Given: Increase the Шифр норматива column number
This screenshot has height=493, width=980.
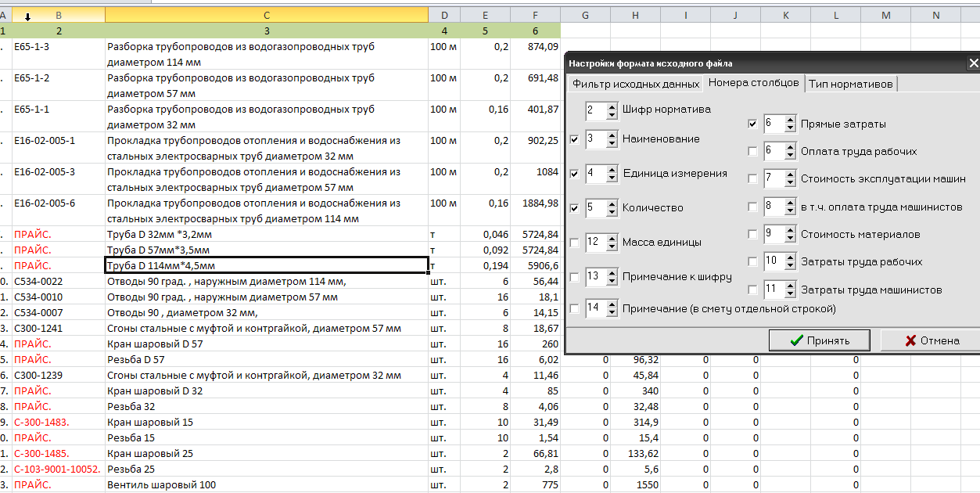Looking at the screenshot, I should 612,106.
